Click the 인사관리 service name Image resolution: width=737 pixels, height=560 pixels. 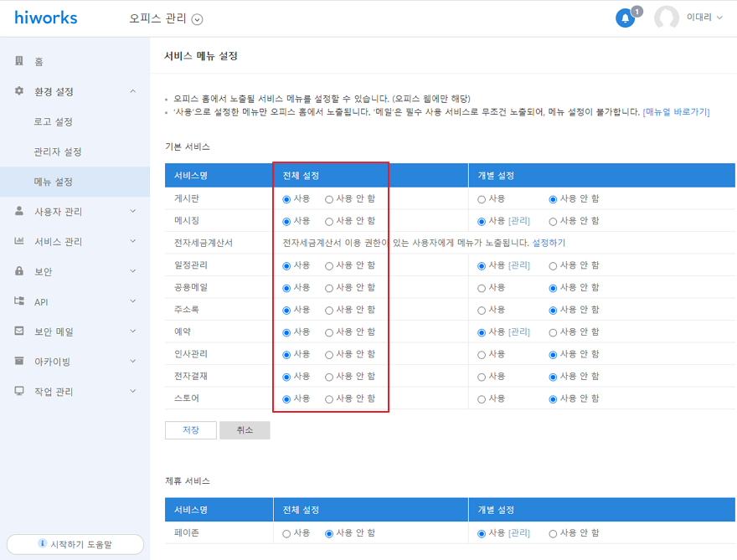(191, 354)
